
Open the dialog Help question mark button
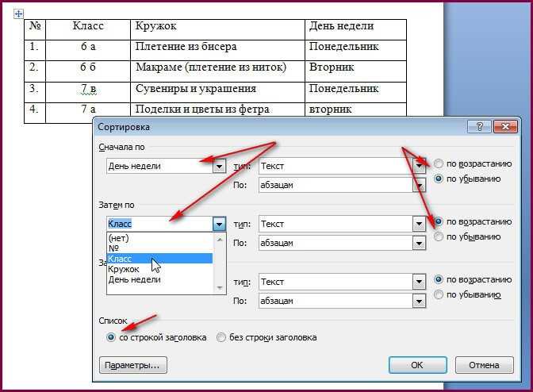click(x=479, y=127)
